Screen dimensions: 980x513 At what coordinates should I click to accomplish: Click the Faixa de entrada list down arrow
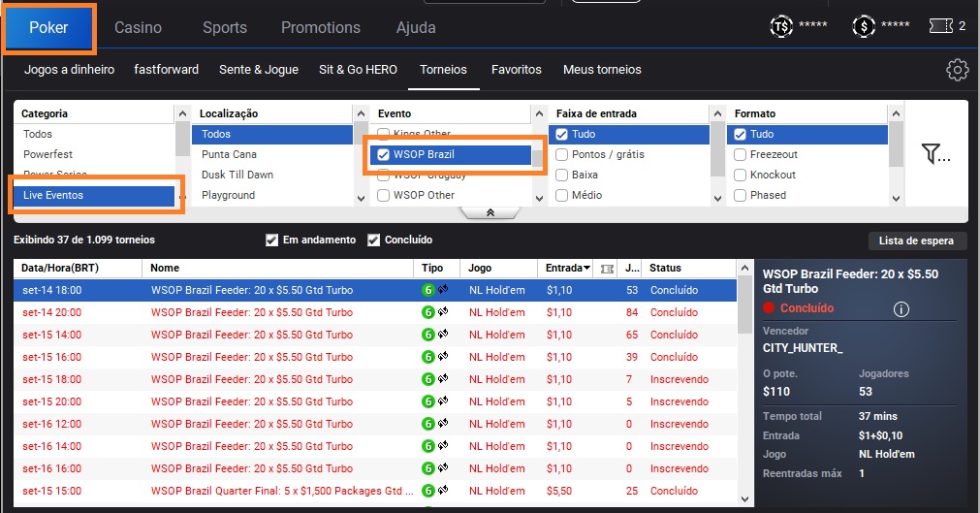[717, 199]
